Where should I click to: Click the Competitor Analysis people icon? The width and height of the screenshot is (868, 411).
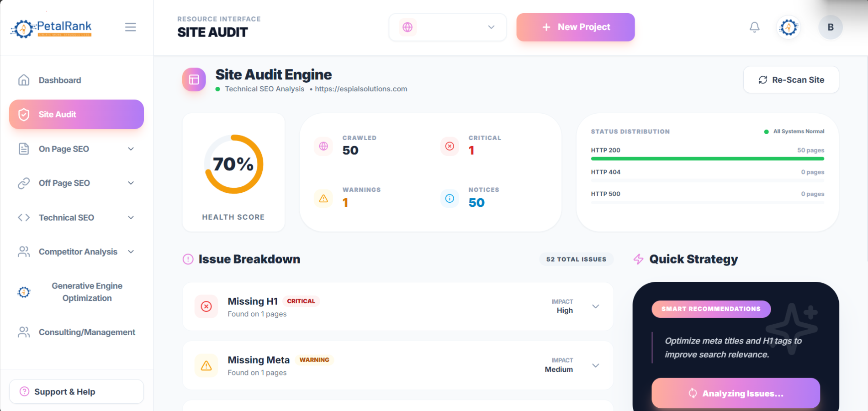24,252
